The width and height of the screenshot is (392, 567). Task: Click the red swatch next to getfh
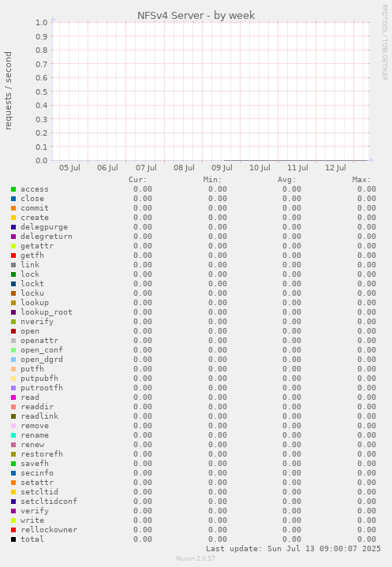[13, 256]
